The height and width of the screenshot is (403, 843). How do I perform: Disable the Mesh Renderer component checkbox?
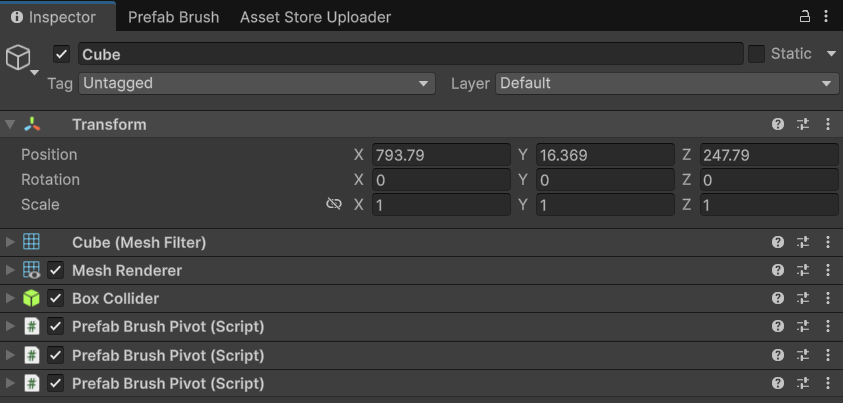tap(56, 271)
